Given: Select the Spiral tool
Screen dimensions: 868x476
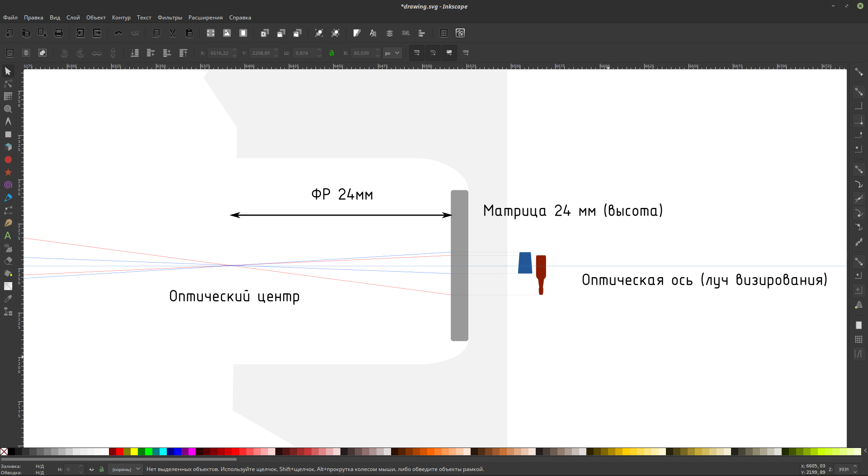Looking at the screenshot, I should (x=8, y=185).
